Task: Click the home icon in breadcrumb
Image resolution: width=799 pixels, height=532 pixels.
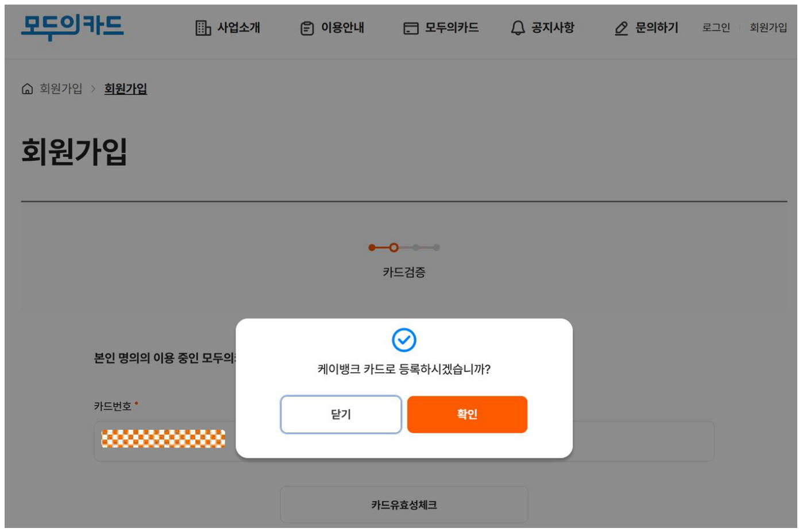Action: [x=27, y=88]
